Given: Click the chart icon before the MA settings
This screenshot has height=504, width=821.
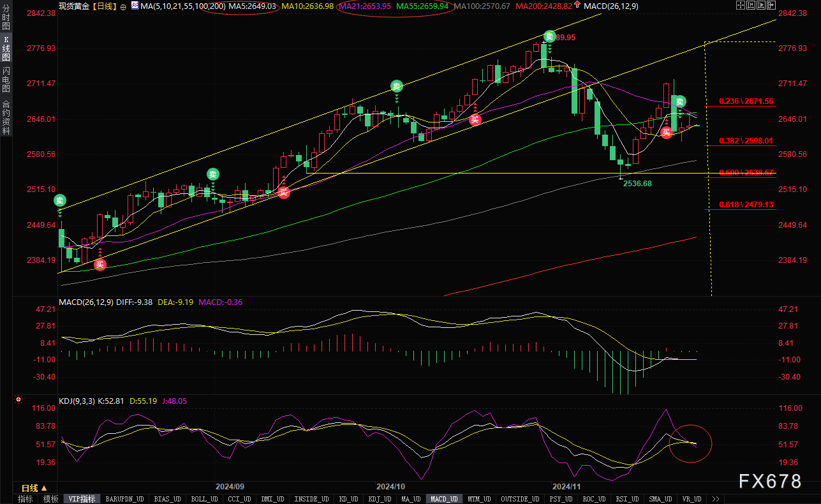Looking at the screenshot, I should 134,6.
